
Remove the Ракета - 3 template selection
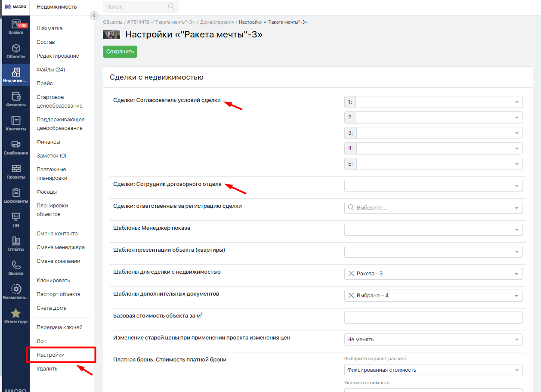351,274
